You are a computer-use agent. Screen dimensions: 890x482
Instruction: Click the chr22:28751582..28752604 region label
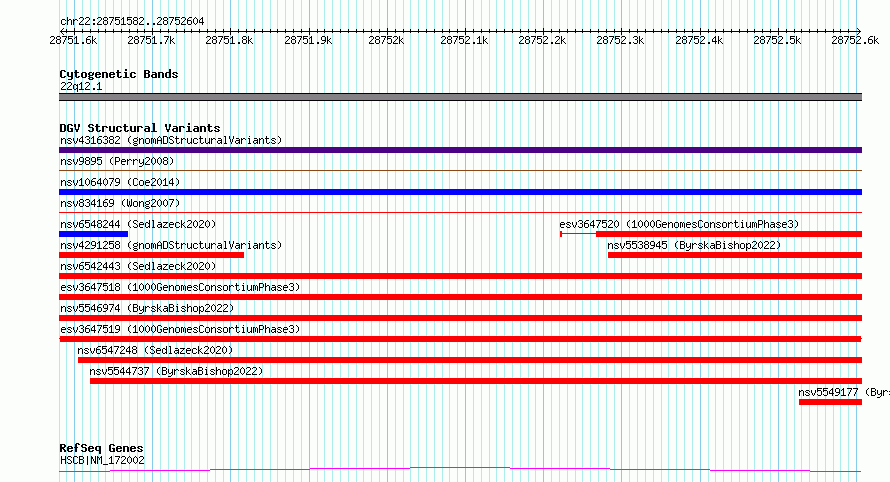click(x=132, y=22)
